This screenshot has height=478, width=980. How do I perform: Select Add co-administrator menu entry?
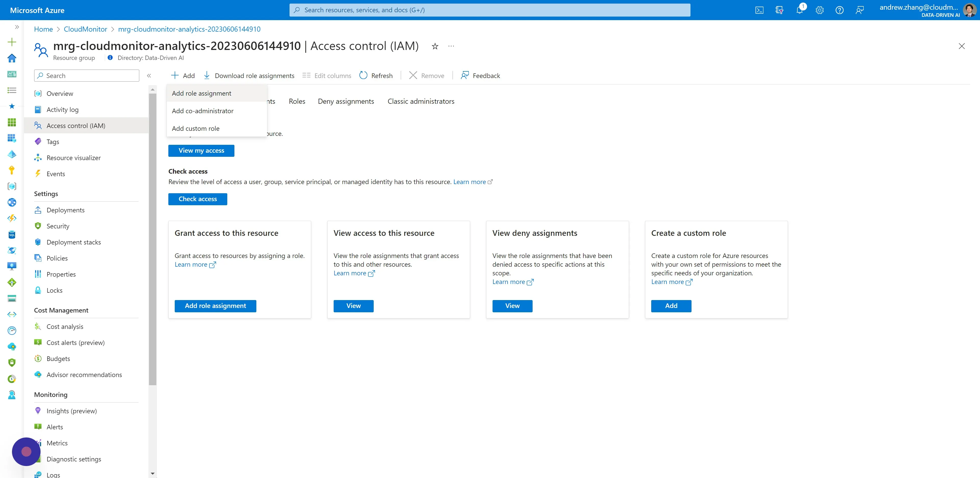point(217,111)
